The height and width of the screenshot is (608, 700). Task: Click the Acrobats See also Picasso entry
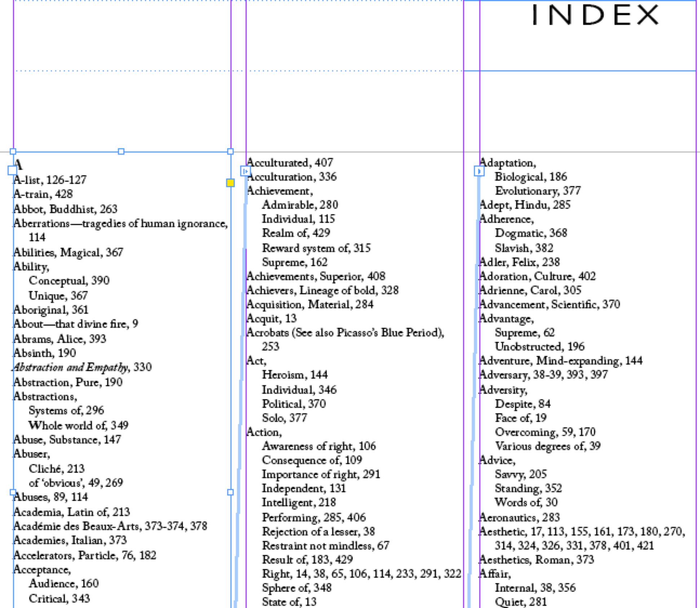345,333
